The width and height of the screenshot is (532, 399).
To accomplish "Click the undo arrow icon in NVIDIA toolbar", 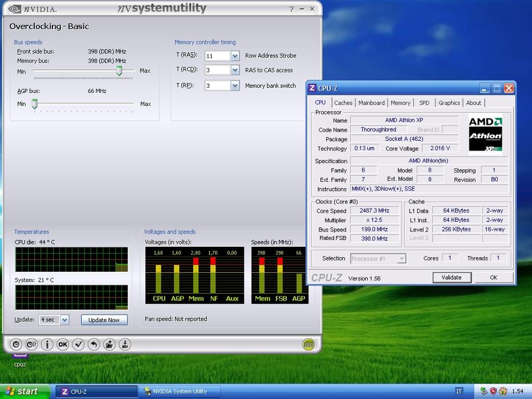I will pyautogui.click(x=94, y=345).
